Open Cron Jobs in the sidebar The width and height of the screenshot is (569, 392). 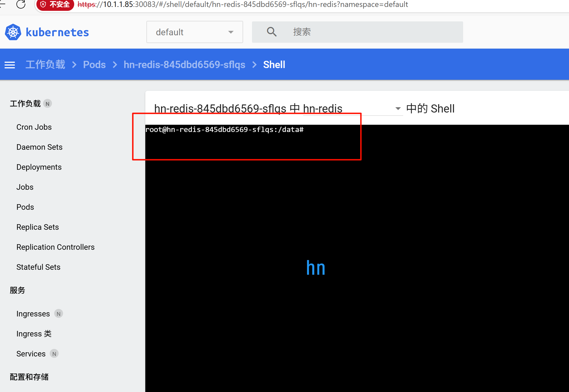34,127
